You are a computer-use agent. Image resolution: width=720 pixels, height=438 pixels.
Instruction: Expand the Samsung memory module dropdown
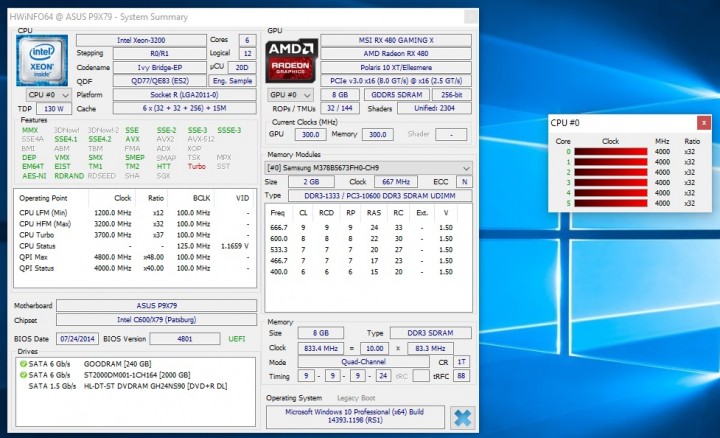point(369,168)
